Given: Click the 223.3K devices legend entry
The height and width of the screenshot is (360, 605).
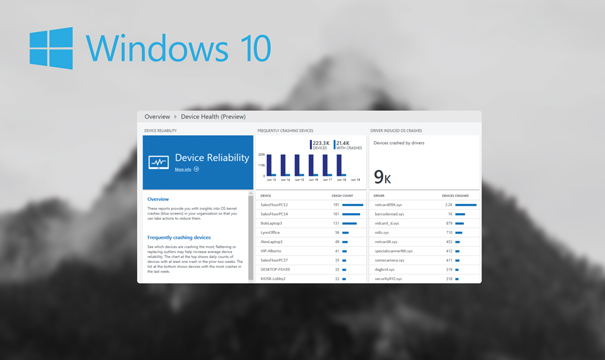Looking at the screenshot, I should pos(320,145).
